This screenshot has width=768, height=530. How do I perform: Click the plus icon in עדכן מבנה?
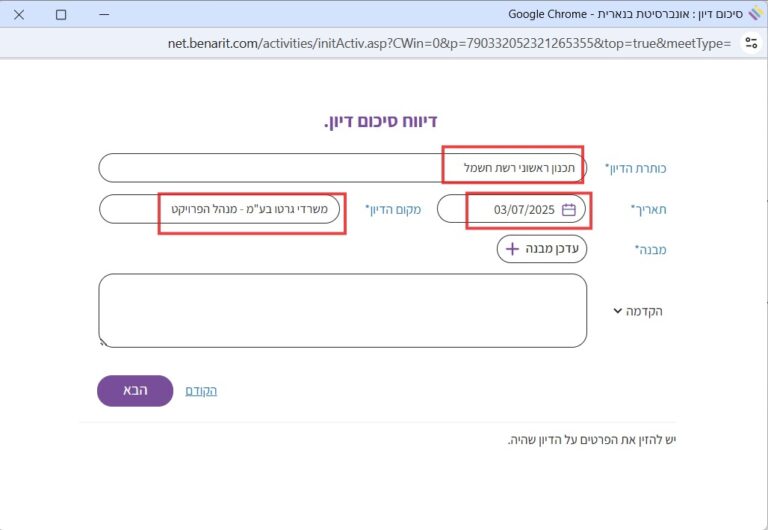point(512,249)
